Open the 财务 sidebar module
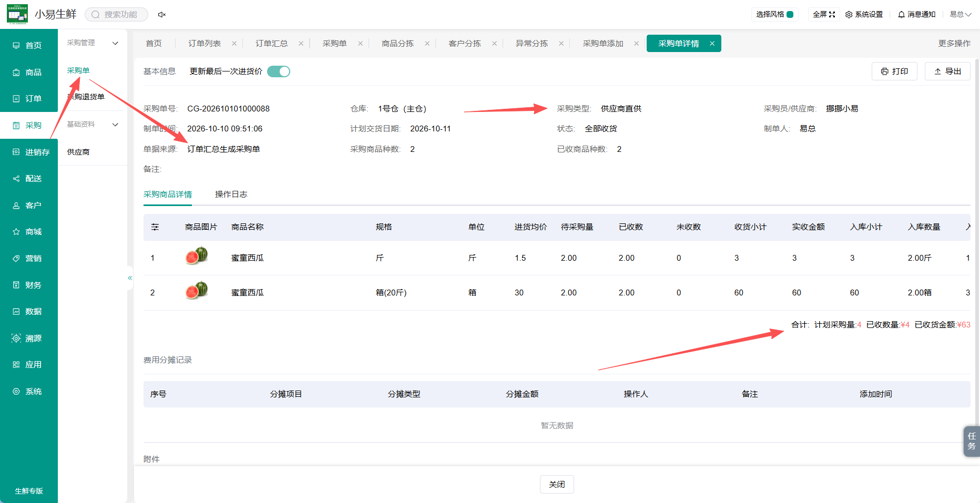Image resolution: width=980 pixels, height=503 pixels. click(28, 285)
